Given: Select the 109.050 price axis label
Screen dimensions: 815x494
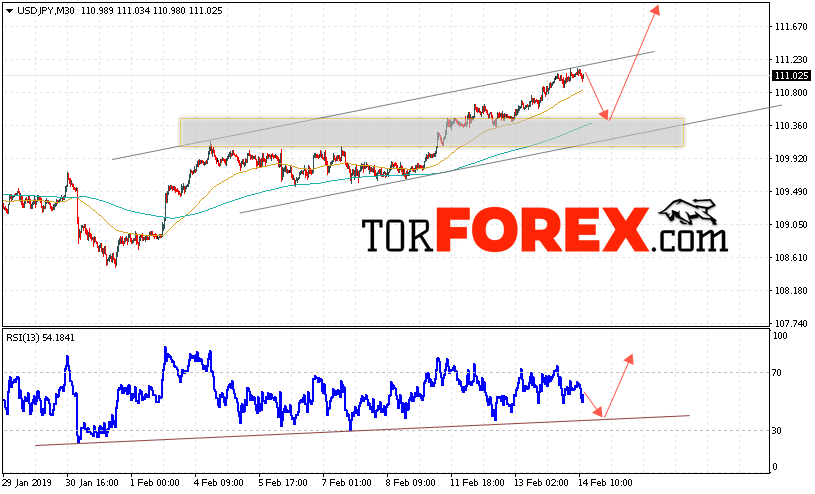Looking at the screenshot, I should [x=791, y=225].
